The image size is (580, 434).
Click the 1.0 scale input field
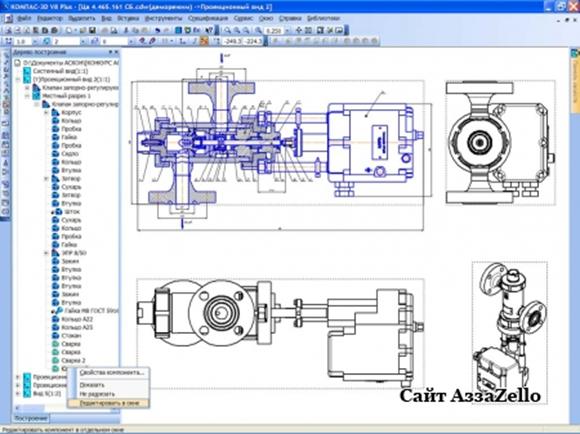[24, 41]
